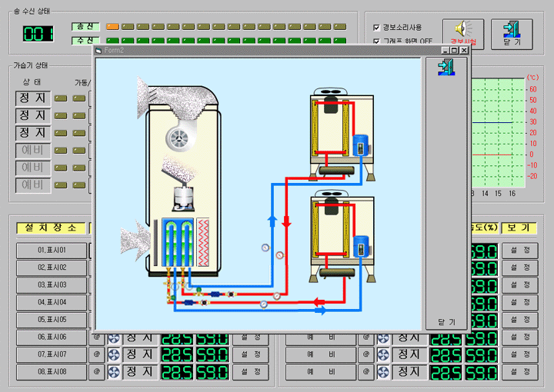The height and width of the screenshot is (392, 554).
Task: Click the 보기 column header button
Action: pyautogui.click(x=519, y=228)
